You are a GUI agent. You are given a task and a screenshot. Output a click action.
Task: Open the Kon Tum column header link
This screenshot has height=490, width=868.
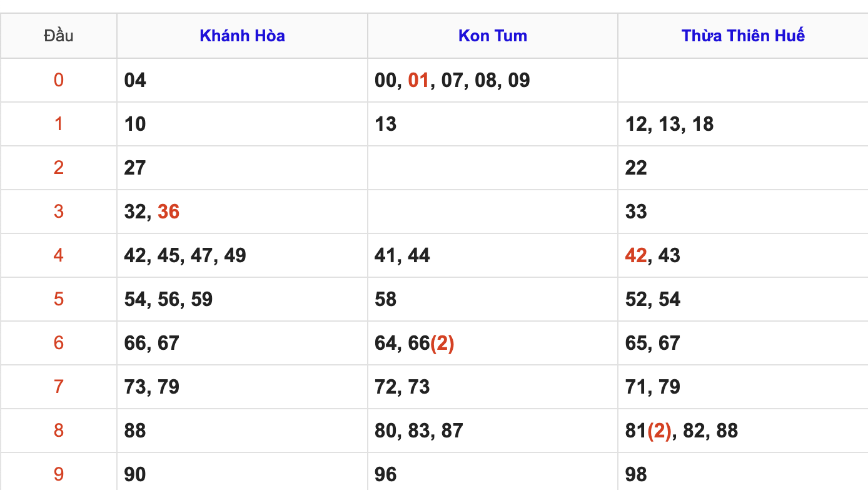(493, 36)
